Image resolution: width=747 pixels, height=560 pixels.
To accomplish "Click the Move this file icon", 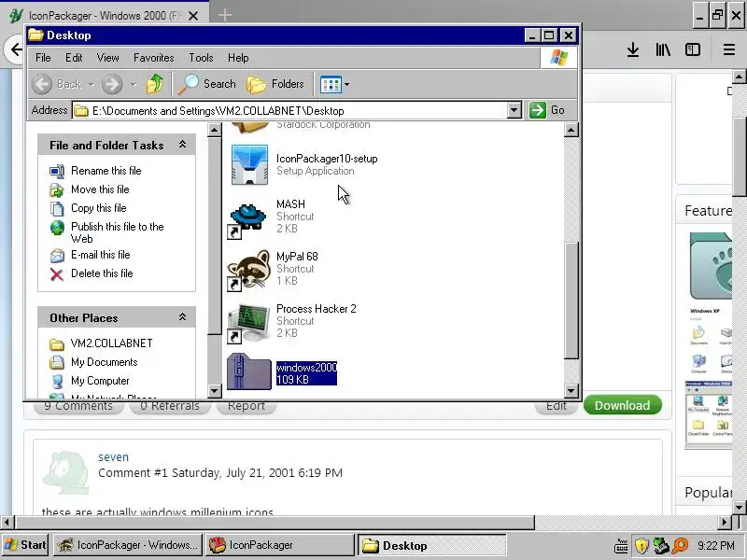I will click(x=57, y=190).
